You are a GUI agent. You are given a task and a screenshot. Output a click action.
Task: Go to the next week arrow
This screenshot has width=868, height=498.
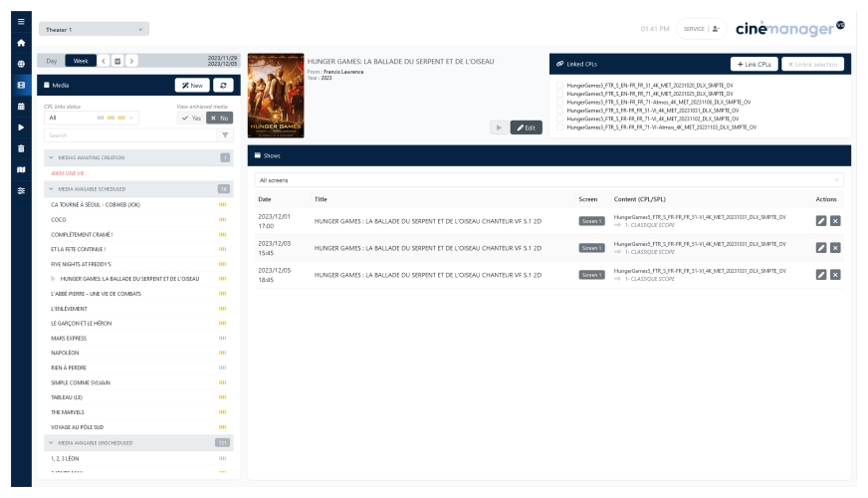click(x=131, y=61)
